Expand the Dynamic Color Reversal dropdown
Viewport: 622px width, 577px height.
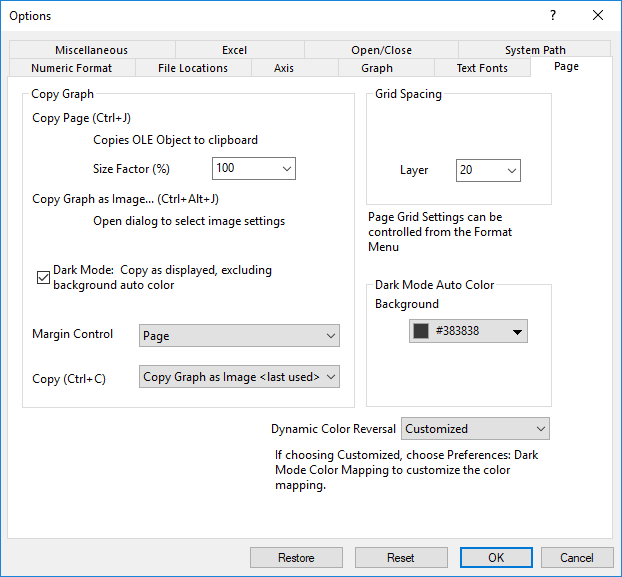tap(475, 429)
